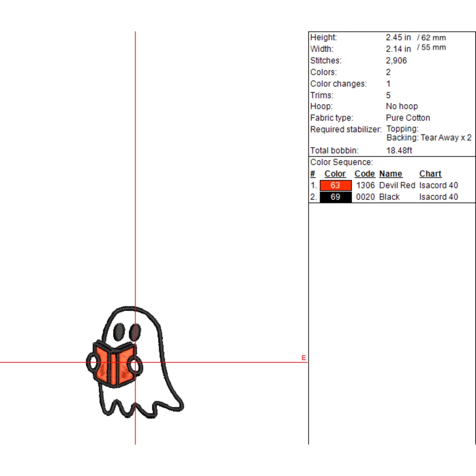Viewport: 476px width, 476px height.
Task: Click the ghost's right eye
Action: click(135, 333)
